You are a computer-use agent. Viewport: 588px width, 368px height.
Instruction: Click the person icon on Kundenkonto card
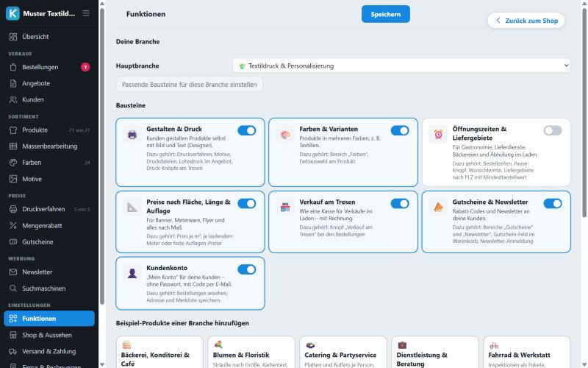click(132, 273)
